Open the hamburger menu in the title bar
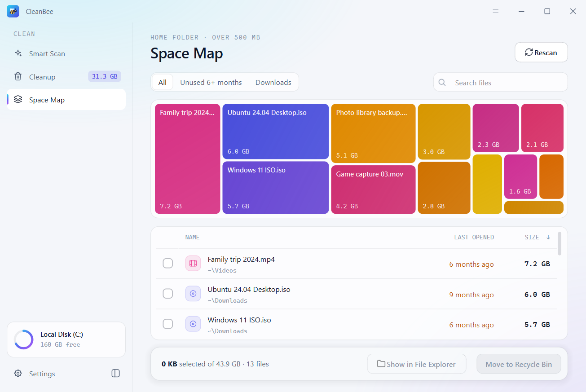The height and width of the screenshot is (392, 586). click(496, 11)
